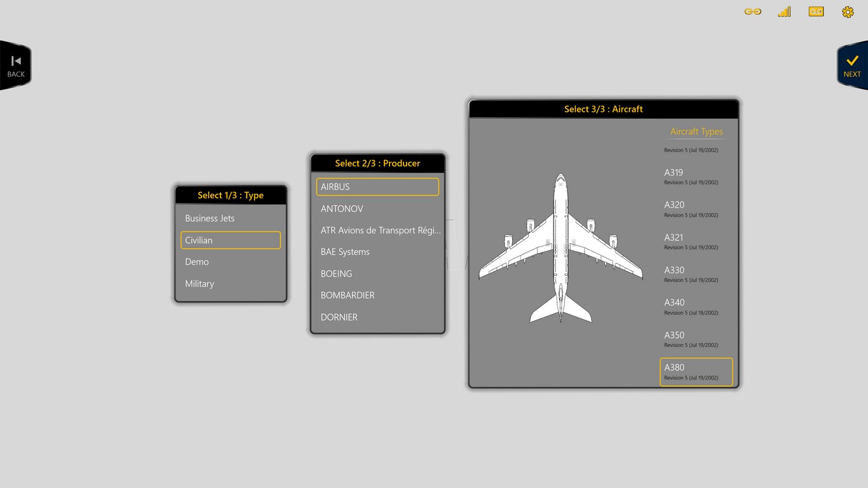Image resolution: width=868 pixels, height=488 pixels.
Task: Select the A320 aircraft
Action: pos(696,208)
